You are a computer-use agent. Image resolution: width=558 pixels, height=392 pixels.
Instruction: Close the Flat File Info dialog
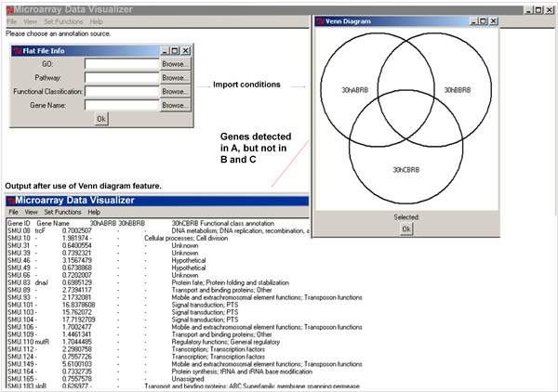tap(186, 50)
